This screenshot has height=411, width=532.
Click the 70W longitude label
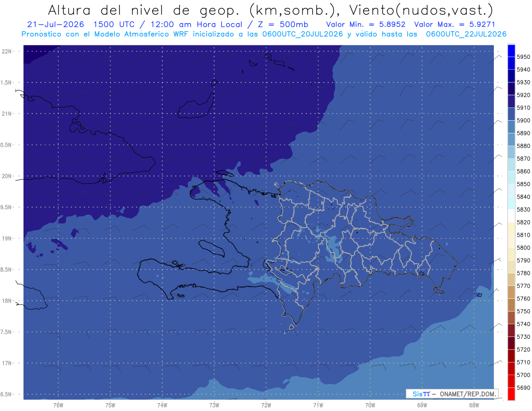coord(370,406)
